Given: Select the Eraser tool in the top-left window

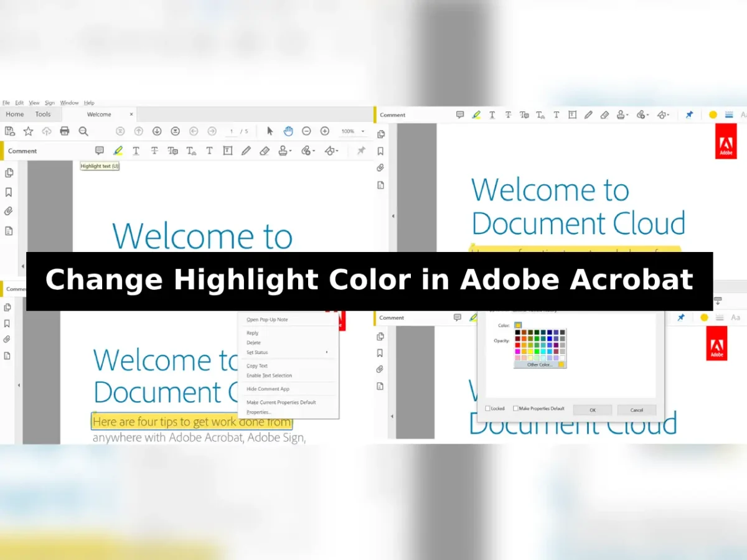Looking at the screenshot, I should 265,151.
